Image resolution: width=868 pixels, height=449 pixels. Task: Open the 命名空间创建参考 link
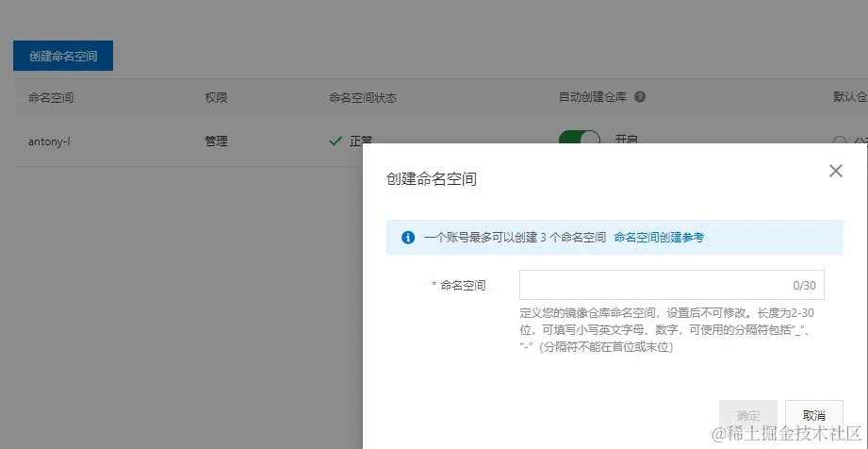(x=659, y=238)
